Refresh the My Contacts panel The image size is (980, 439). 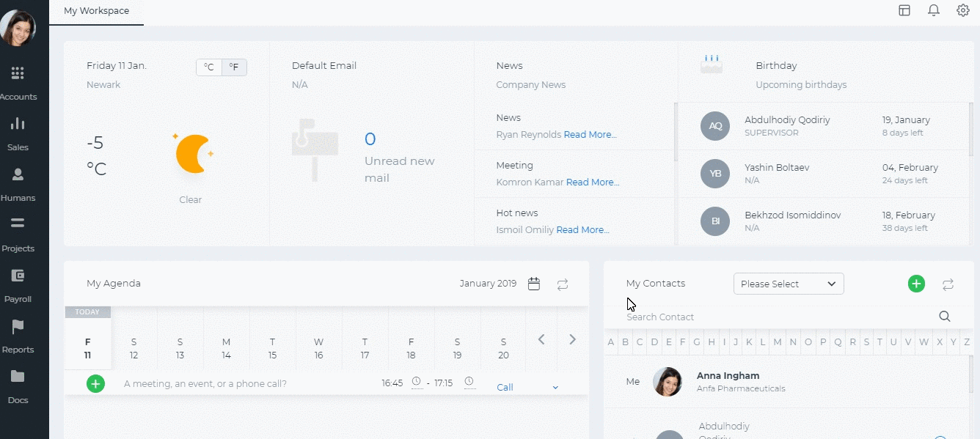coord(948,284)
